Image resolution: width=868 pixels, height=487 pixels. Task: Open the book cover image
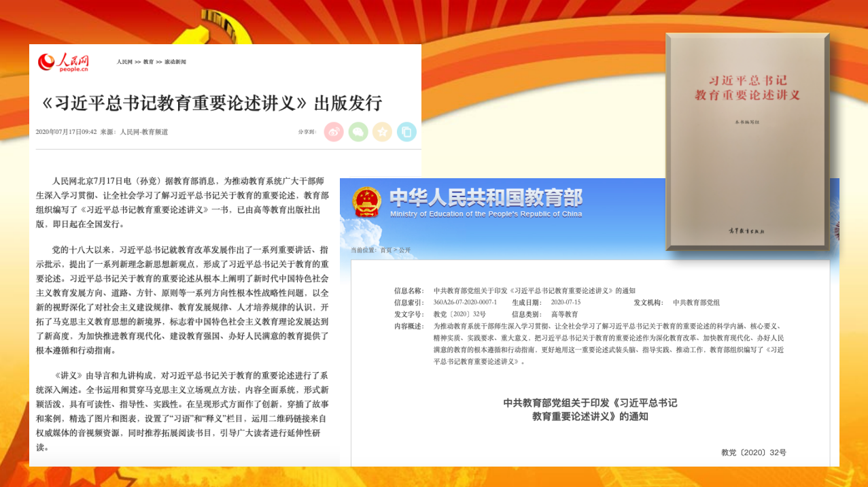[747, 141]
